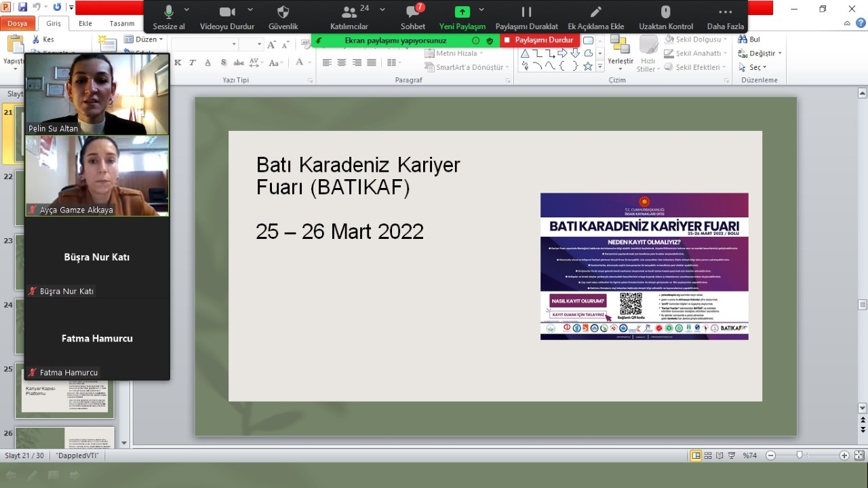This screenshot has width=868, height=488.
Task: Toggle italic formatting in the ribbon
Action: click(193, 62)
